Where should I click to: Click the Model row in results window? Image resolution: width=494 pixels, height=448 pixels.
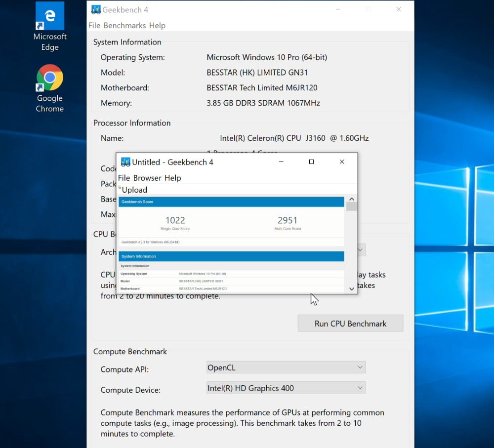click(231, 282)
